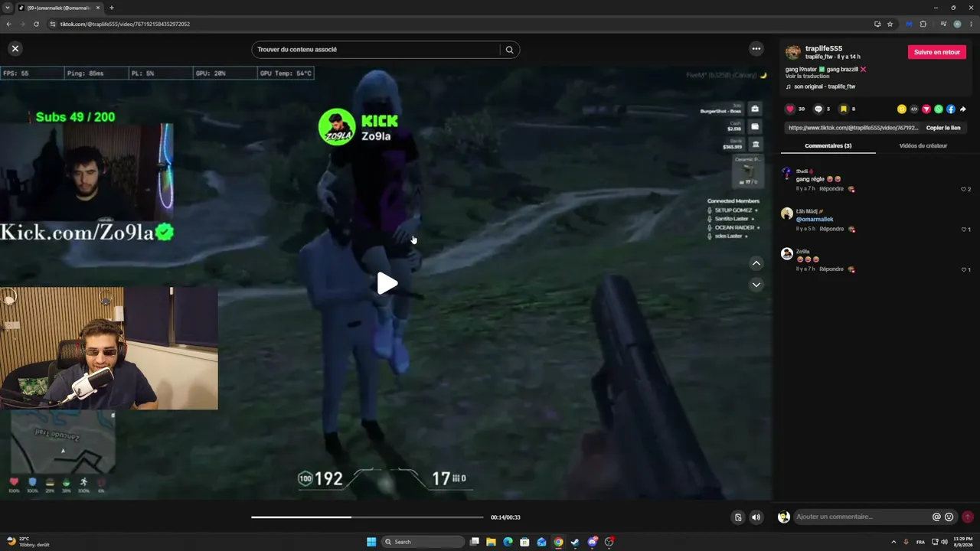Reply to the 'gang régle' comment
The image size is (980, 551).
(831, 189)
